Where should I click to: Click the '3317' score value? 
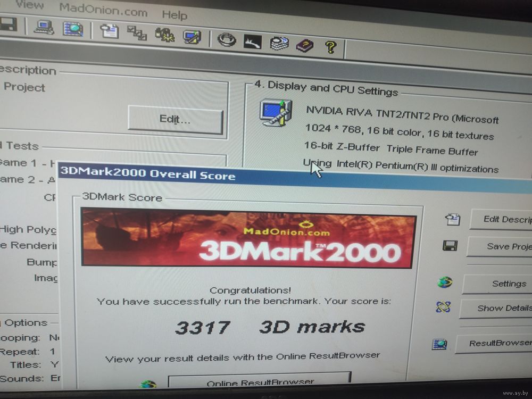203,328
